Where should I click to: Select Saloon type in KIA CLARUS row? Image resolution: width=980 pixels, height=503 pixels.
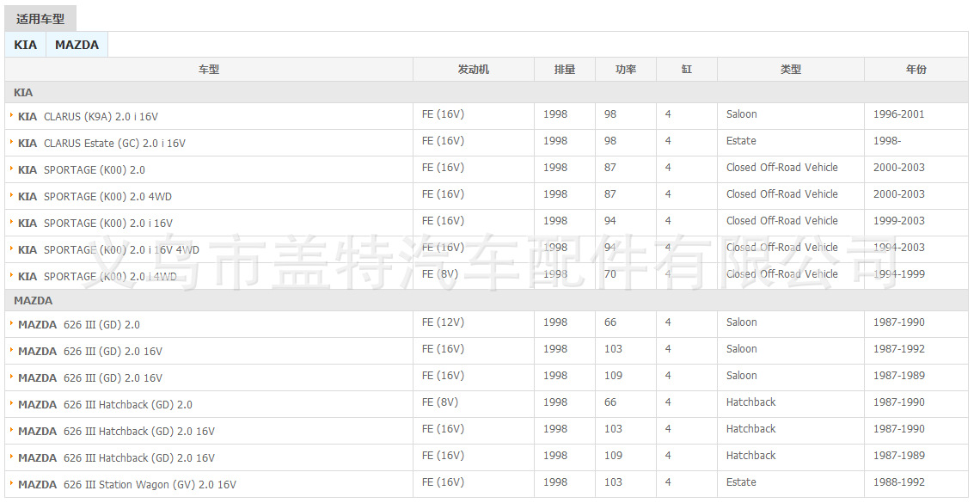(741, 114)
